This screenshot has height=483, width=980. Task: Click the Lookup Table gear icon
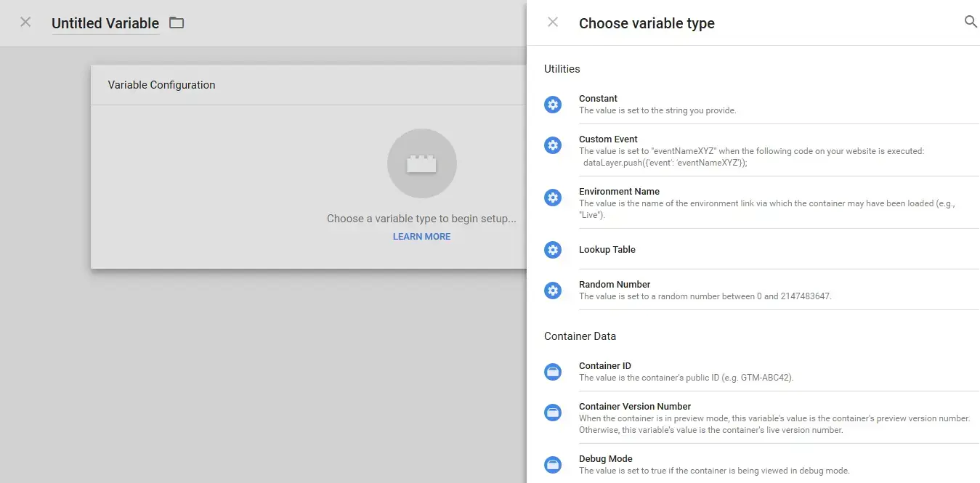coord(553,250)
